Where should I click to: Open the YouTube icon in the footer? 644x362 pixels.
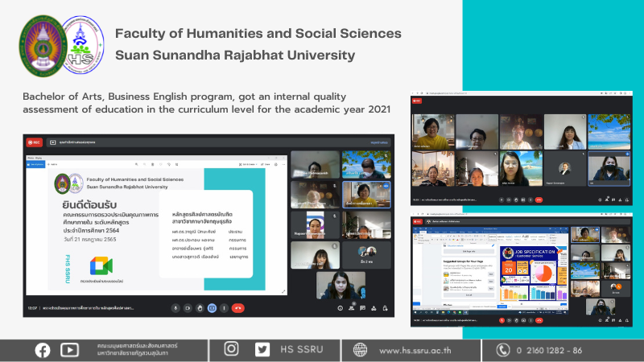coord(69,349)
